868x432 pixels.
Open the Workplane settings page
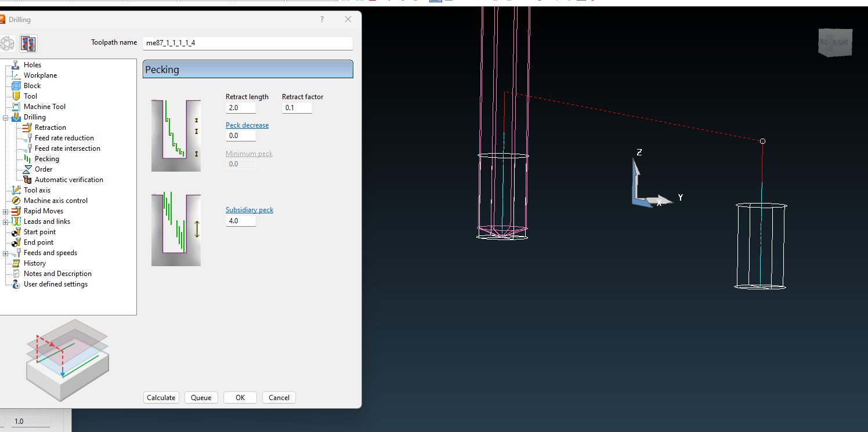pyautogui.click(x=40, y=75)
